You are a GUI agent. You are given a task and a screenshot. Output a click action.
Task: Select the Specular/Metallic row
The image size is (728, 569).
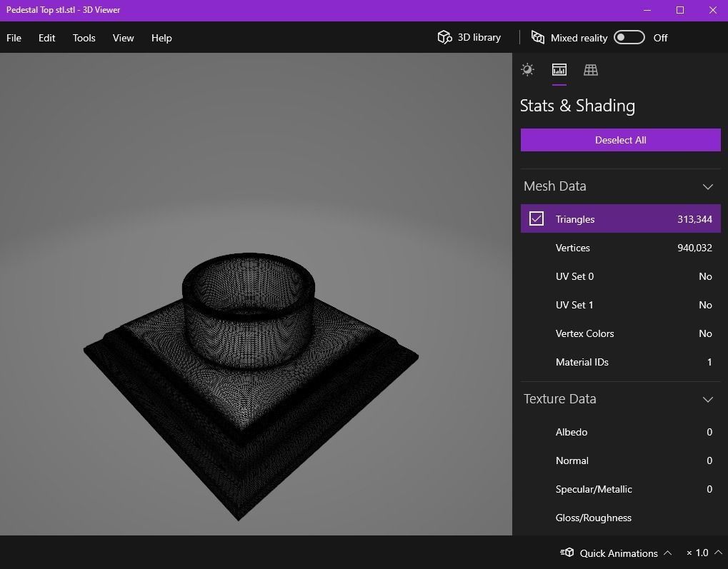620,489
